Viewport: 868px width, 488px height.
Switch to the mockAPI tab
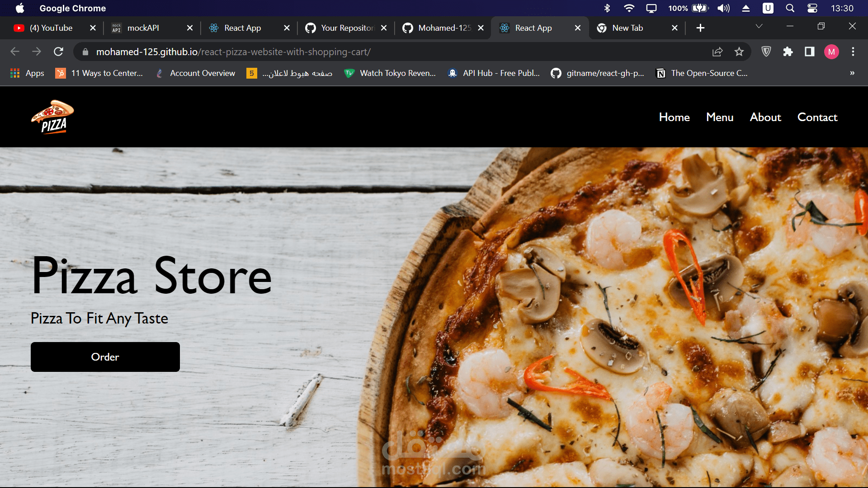(152, 28)
